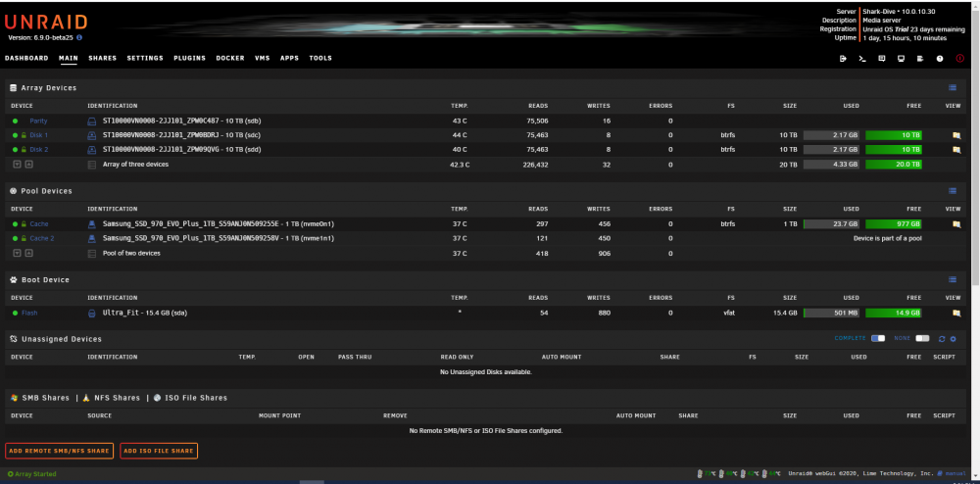Image resolution: width=980 pixels, height=484 pixels.
Task: Open the feedback icon in header
Action: tap(881, 58)
